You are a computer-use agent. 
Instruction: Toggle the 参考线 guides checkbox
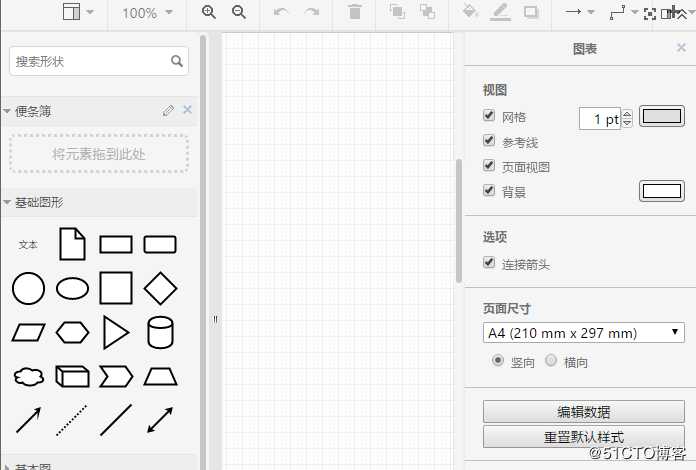click(x=489, y=141)
